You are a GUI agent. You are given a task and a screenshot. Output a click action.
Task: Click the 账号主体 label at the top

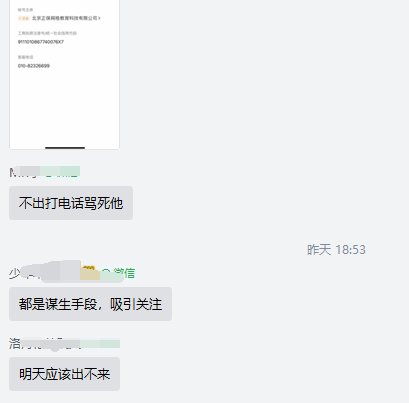pyautogui.click(x=25, y=10)
